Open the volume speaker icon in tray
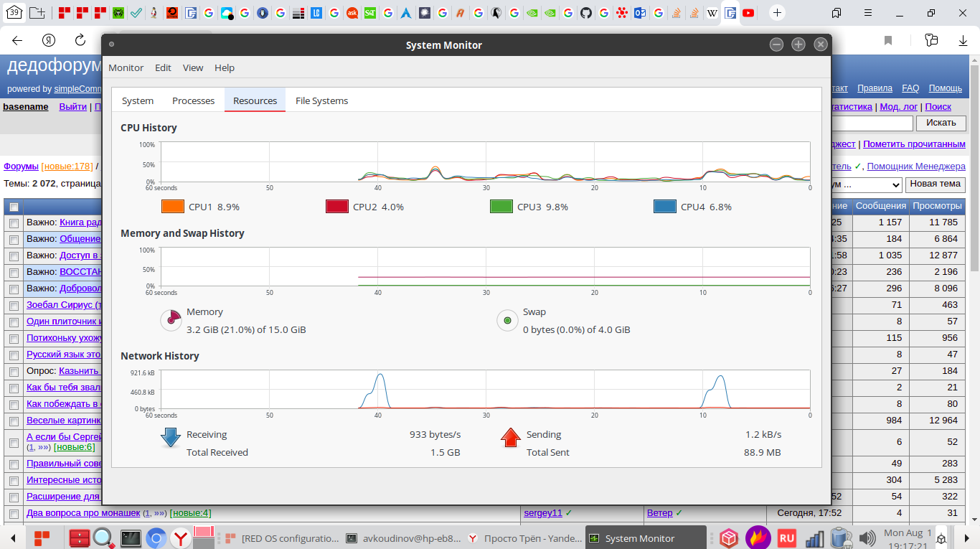 coord(867,538)
